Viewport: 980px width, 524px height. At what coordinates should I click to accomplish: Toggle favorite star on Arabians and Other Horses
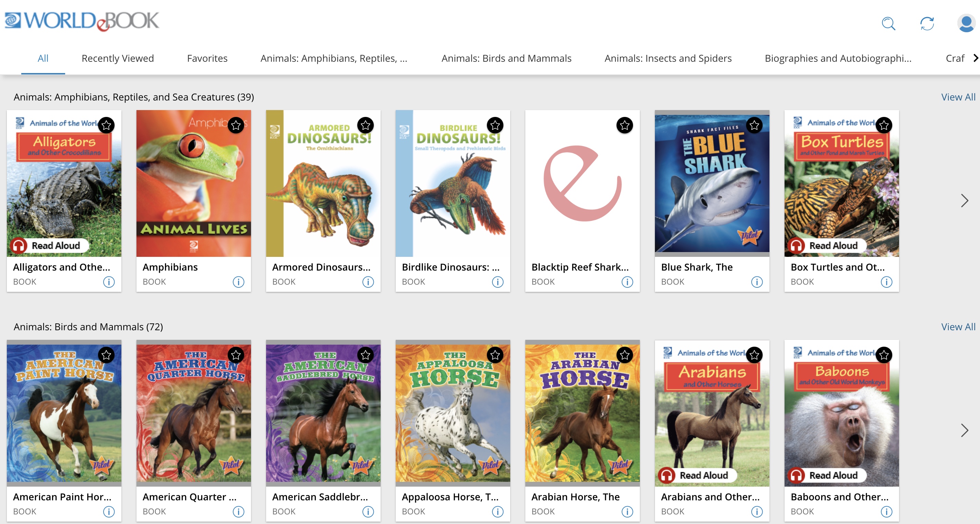(754, 355)
